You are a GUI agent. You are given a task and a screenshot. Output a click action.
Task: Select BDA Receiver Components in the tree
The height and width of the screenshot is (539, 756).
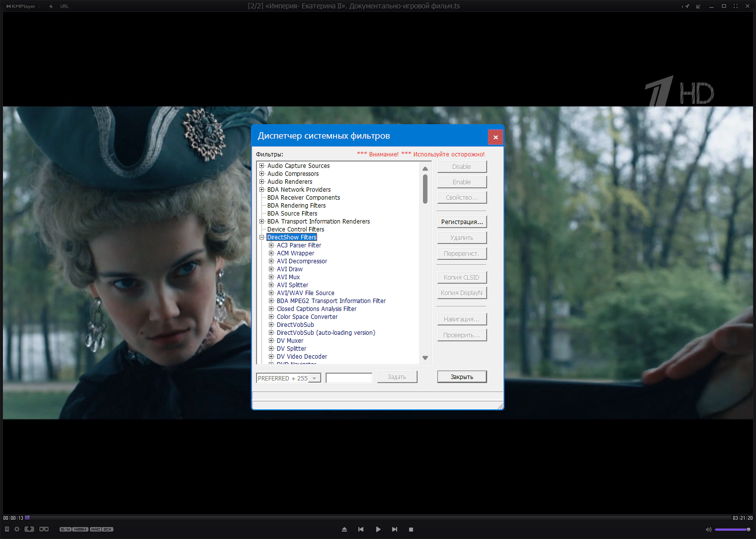[x=304, y=198]
